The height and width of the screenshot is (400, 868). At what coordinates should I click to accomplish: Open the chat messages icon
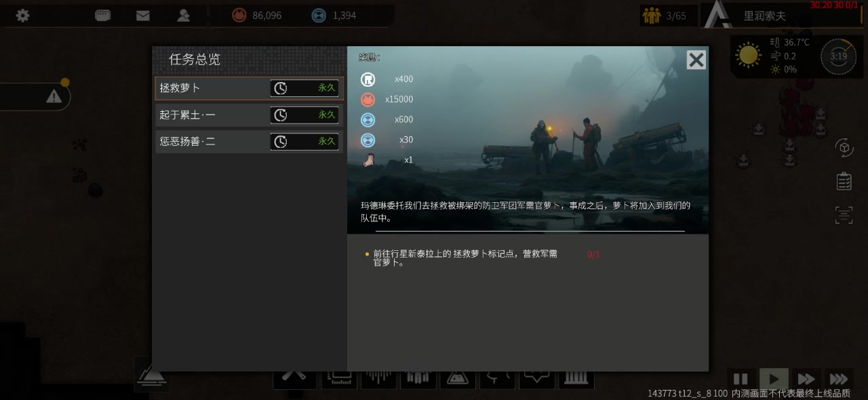(x=103, y=15)
